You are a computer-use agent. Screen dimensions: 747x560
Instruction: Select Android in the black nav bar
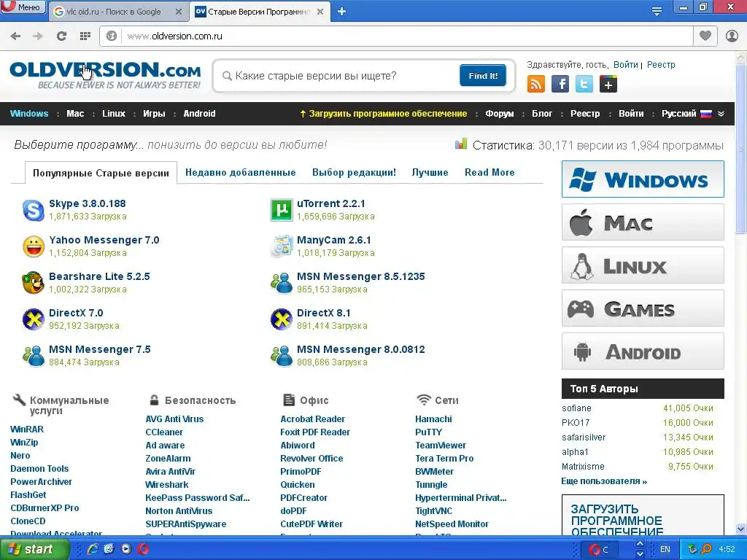199,114
